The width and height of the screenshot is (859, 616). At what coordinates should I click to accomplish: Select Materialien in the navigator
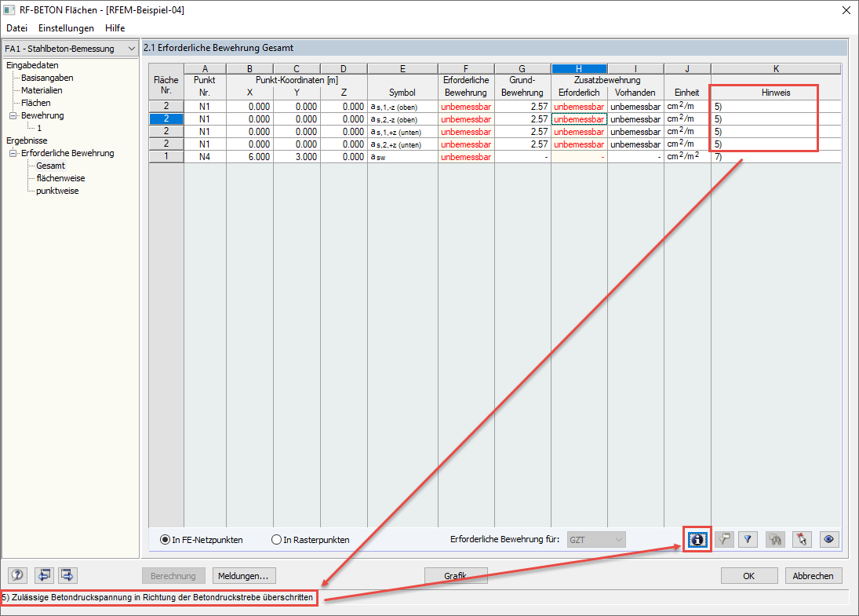pos(42,90)
